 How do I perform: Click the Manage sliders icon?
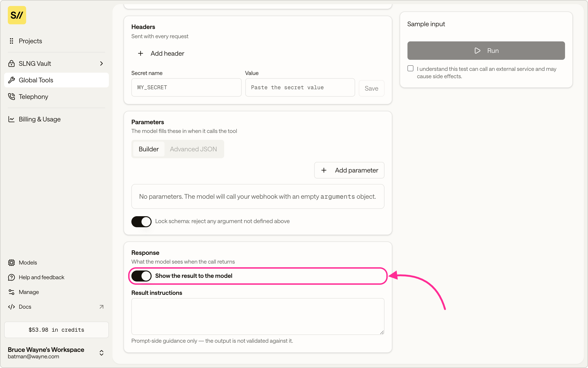point(11,292)
